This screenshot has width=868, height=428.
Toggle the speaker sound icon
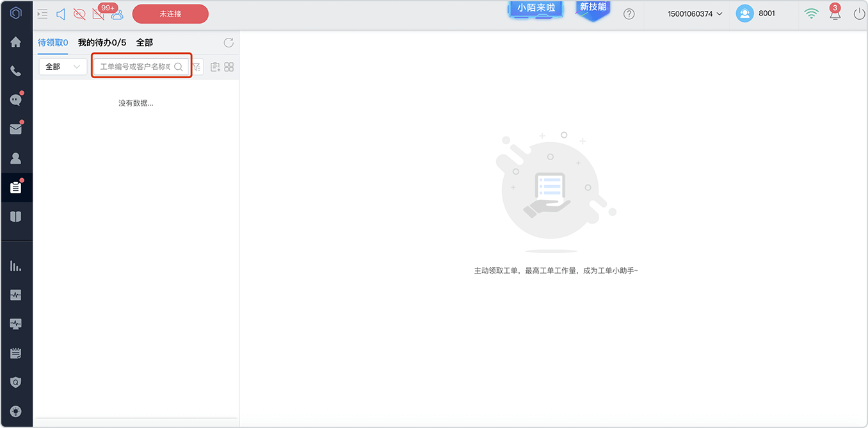point(61,14)
